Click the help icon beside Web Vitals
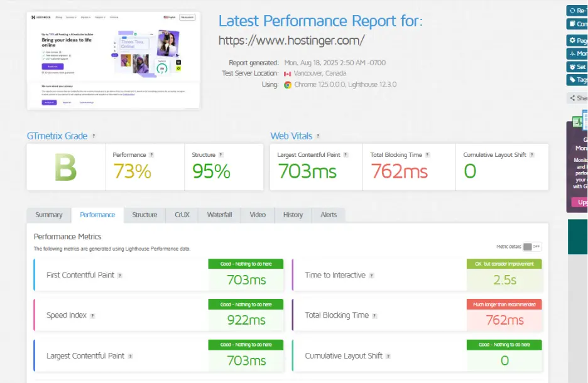Screen dimensions: 588x383 pyautogui.click(x=318, y=136)
